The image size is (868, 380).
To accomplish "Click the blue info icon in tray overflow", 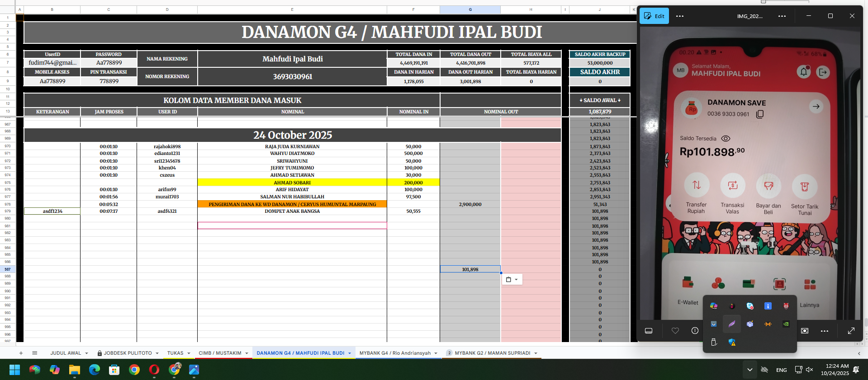I will (768, 306).
